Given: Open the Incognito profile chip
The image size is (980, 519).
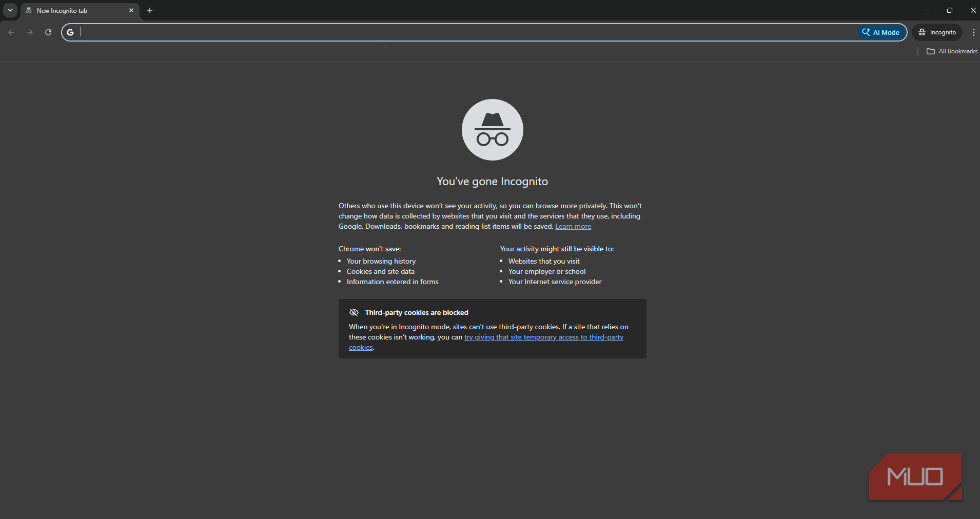Looking at the screenshot, I should 937,32.
